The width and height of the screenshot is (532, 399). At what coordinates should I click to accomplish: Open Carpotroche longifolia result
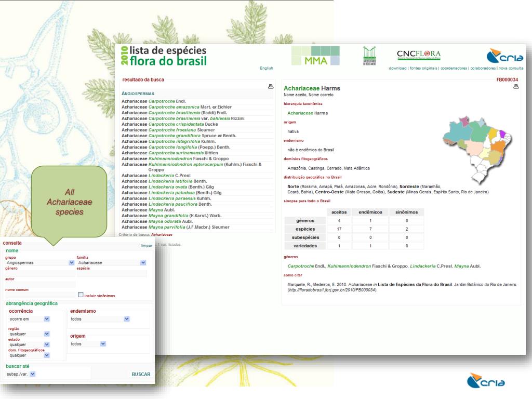172,147
